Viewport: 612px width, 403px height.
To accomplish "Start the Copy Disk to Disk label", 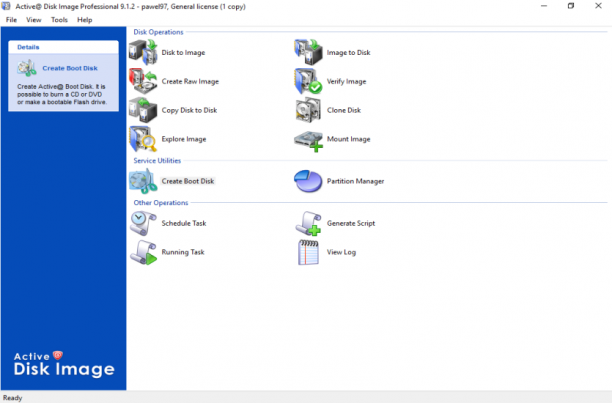I will (189, 110).
